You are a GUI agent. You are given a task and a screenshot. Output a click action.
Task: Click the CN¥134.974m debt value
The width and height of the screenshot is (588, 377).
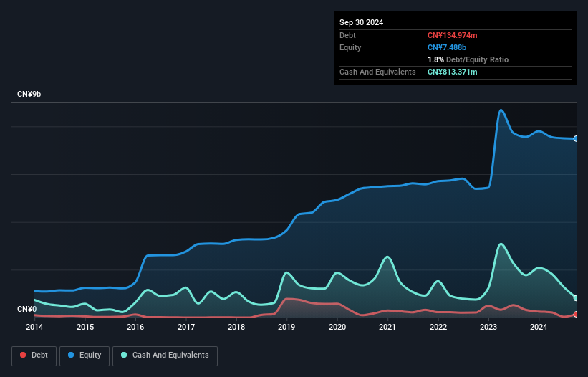pyautogui.click(x=452, y=35)
